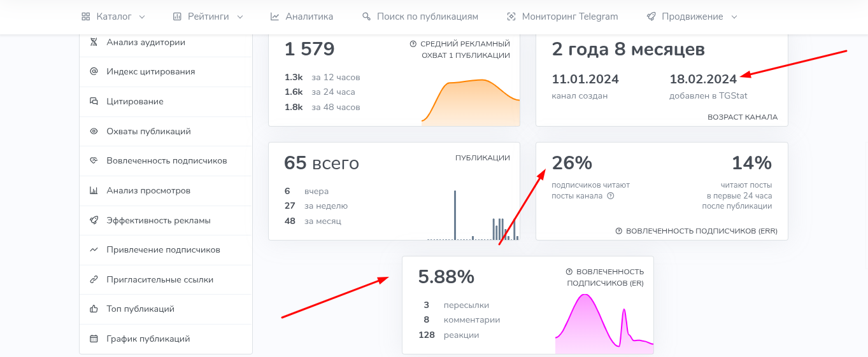Open Анализ просмотров sidebar item
The width and height of the screenshot is (868, 357).
(x=166, y=191)
